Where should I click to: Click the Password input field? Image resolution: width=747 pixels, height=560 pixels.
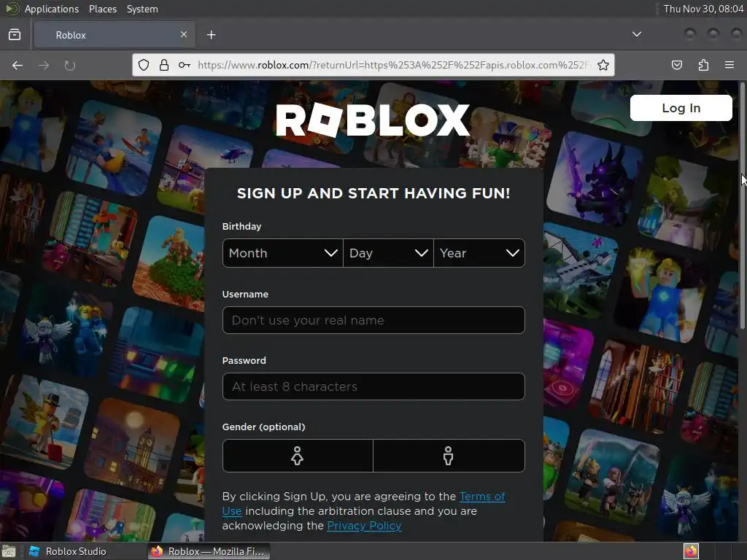point(373,386)
